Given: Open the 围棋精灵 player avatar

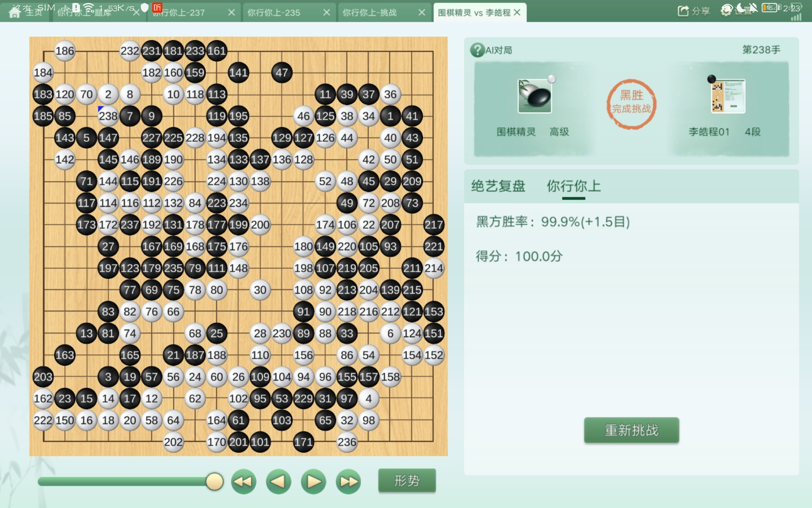Looking at the screenshot, I should click(x=535, y=96).
